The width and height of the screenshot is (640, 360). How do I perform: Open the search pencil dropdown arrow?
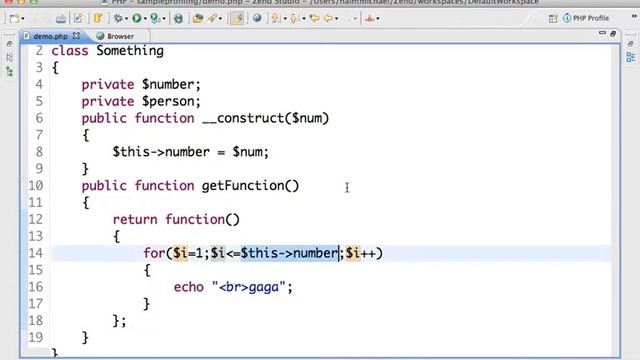[x=220, y=19]
